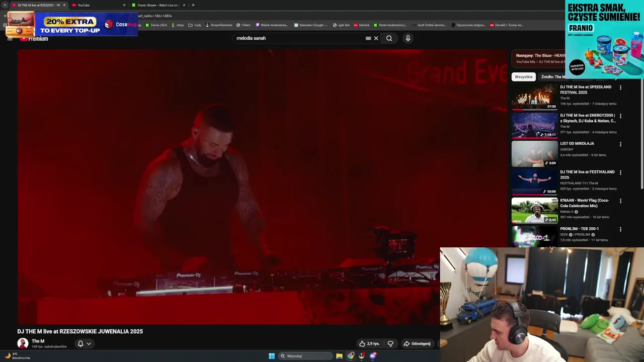
Task: Open options for ENERGY2000 video
Action: click(x=620, y=116)
